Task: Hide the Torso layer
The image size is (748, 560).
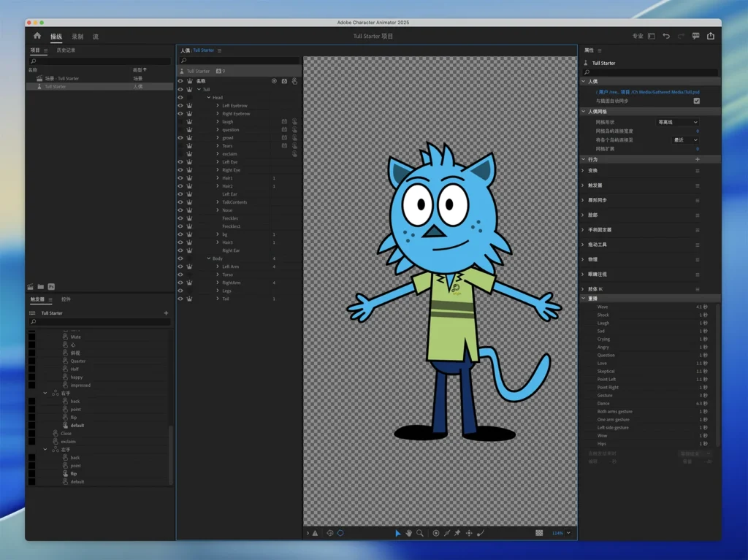Action: coord(180,275)
